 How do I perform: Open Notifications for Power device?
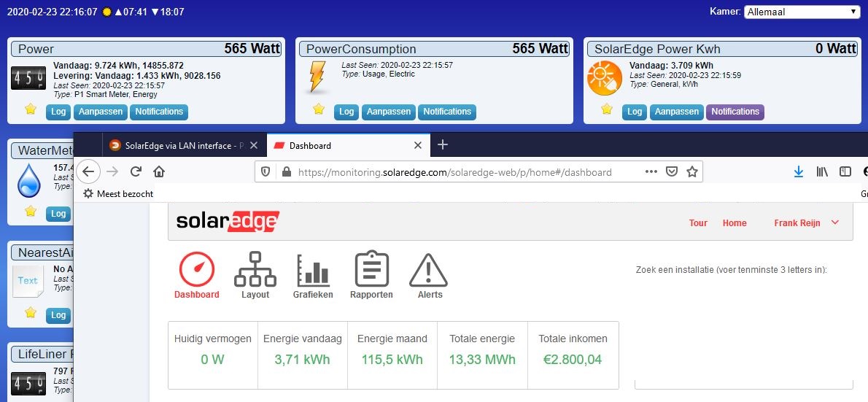coord(159,112)
